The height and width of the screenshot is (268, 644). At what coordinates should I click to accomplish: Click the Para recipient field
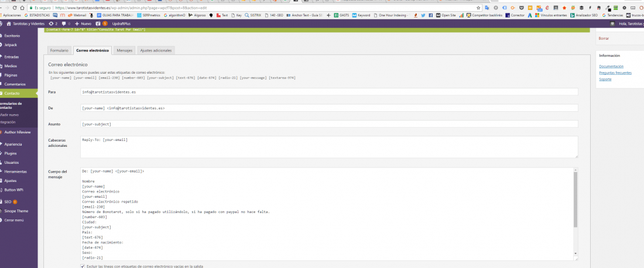(329, 92)
